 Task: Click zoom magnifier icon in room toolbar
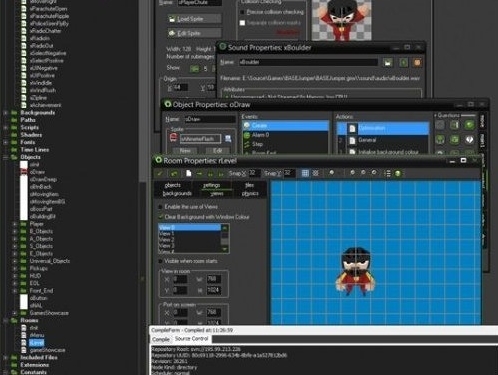click(x=332, y=173)
